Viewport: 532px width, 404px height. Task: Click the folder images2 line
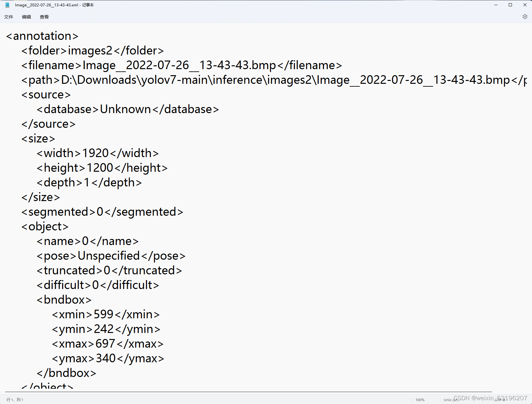click(x=92, y=51)
